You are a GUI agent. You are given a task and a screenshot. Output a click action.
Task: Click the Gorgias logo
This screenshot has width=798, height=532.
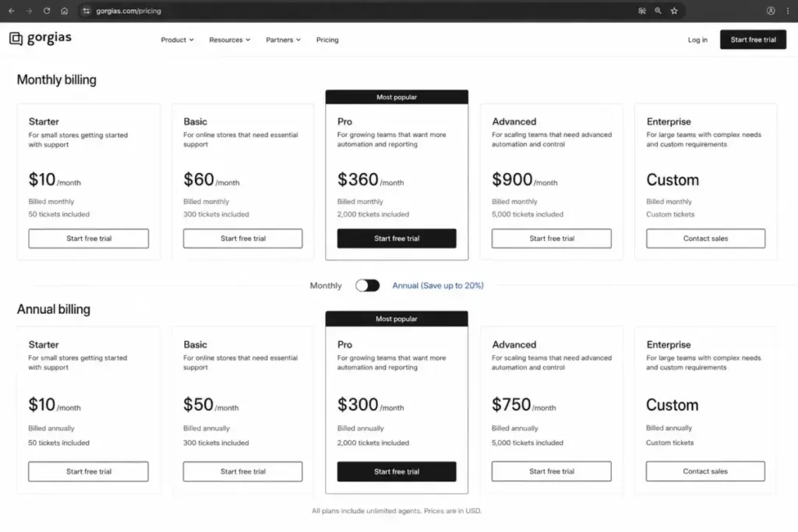coord(41,38)
